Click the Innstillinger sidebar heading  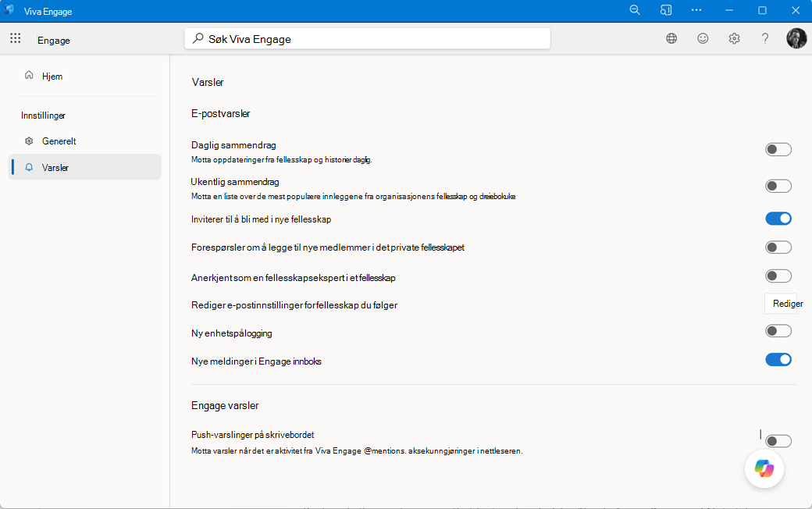tap(44, 116)
